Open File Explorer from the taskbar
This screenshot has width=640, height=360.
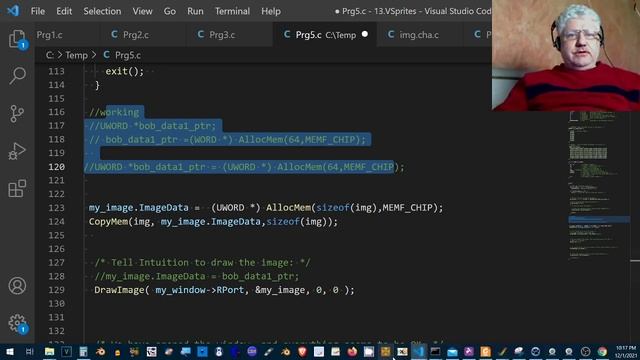49,351
